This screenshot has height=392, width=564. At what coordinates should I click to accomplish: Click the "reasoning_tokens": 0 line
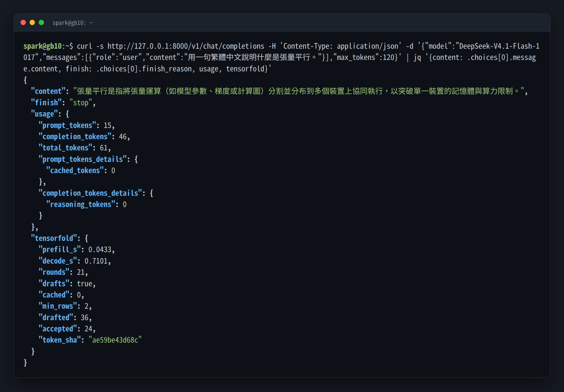(x=86, y=204)
